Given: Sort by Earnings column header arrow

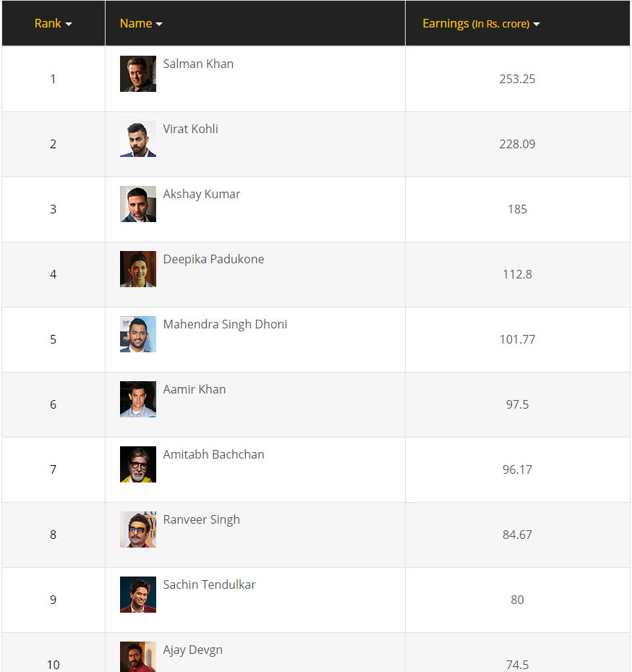Looking at the screenshot, I should [537, 24].
